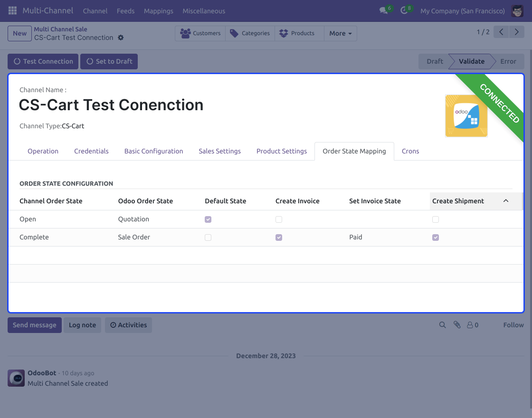The height and width of the screenshot is (418, 532).
Task: Click the OdooBot avatar
Action: pos(16,378)
